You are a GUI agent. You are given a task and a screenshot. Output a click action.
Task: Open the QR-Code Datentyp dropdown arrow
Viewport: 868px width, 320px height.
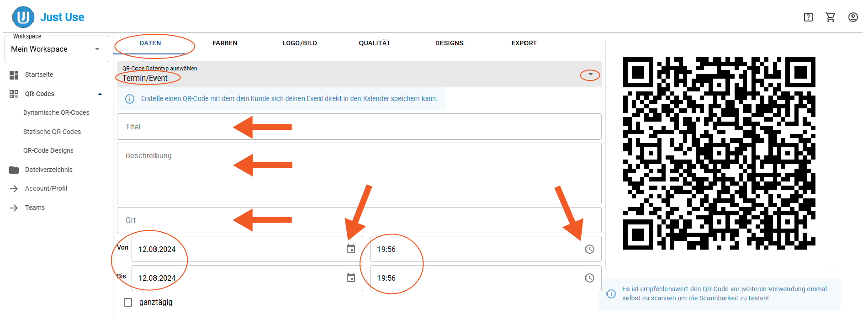[590, 75]
